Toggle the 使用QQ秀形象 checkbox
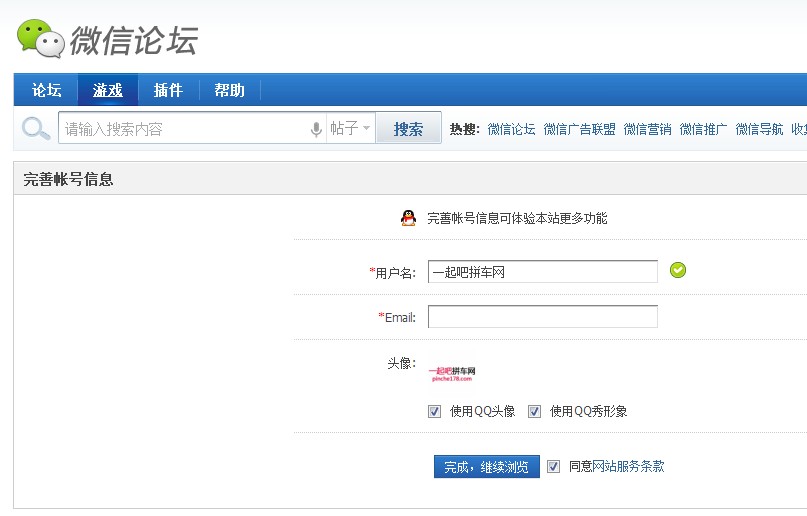This screenshot has width=807, height=516. coord(534,411)
